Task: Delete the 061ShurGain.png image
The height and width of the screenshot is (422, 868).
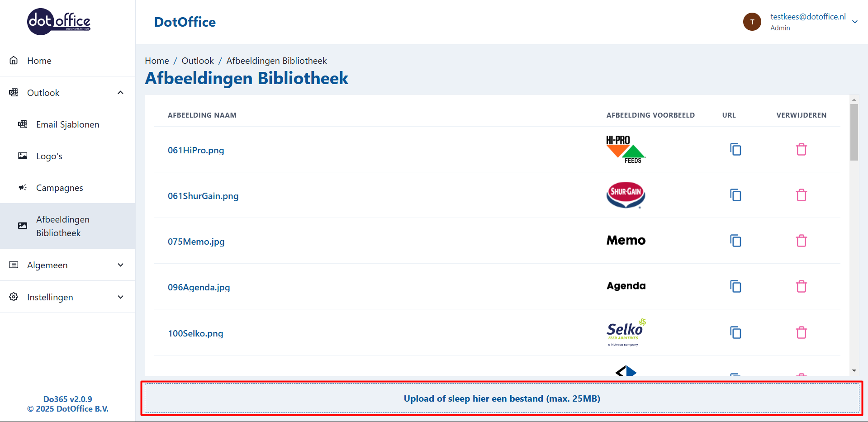Action: tap(801, 195)
